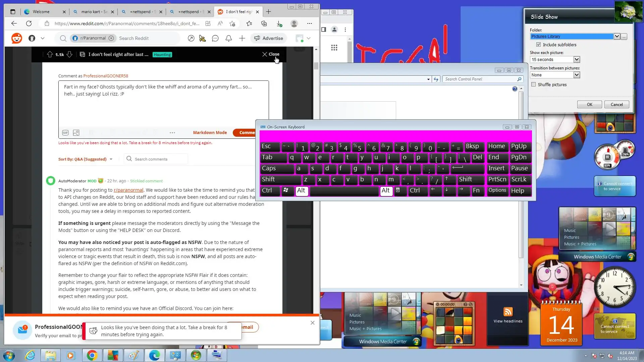Click the upvote arrow on post

(50, 54)
